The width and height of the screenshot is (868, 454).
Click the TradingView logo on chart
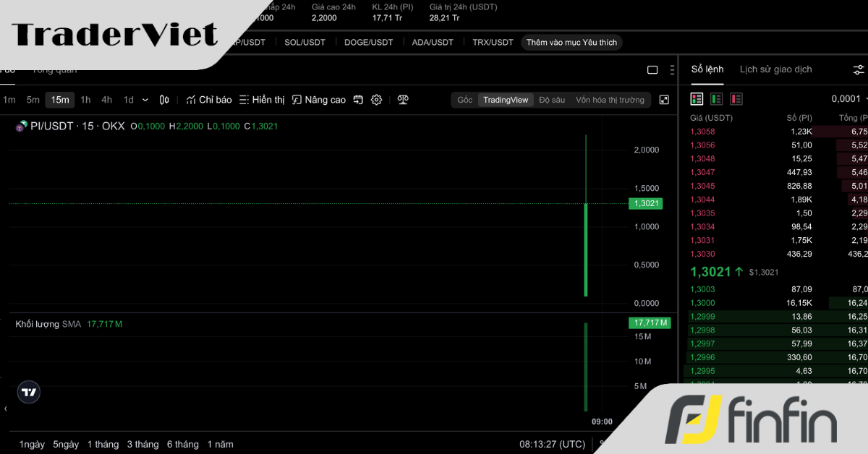tap(29, 393)
